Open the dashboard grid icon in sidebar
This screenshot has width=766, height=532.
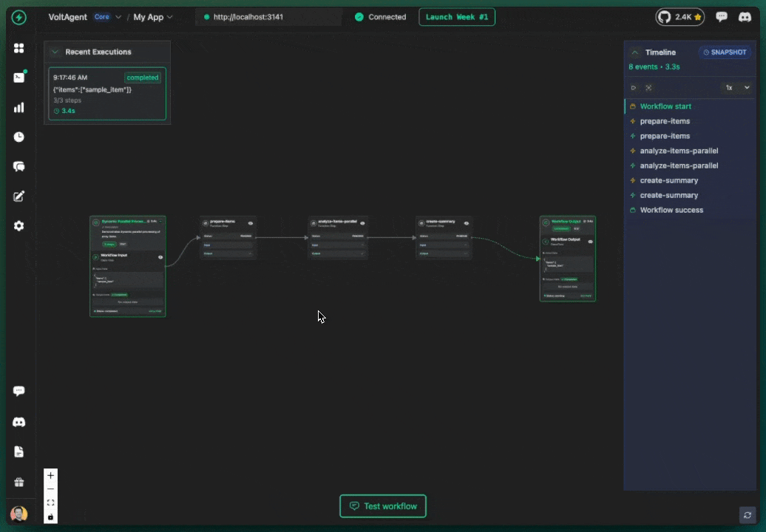18,48
